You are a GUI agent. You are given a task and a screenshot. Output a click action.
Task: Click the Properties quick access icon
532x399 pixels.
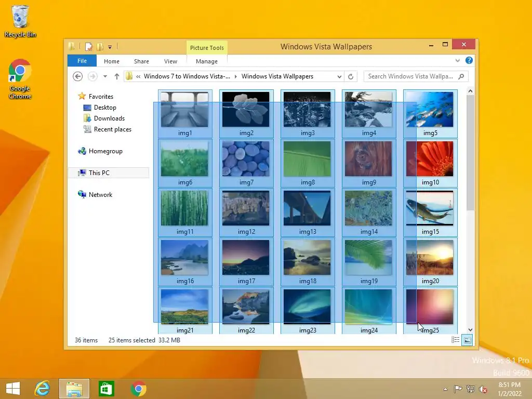[88, 47]
